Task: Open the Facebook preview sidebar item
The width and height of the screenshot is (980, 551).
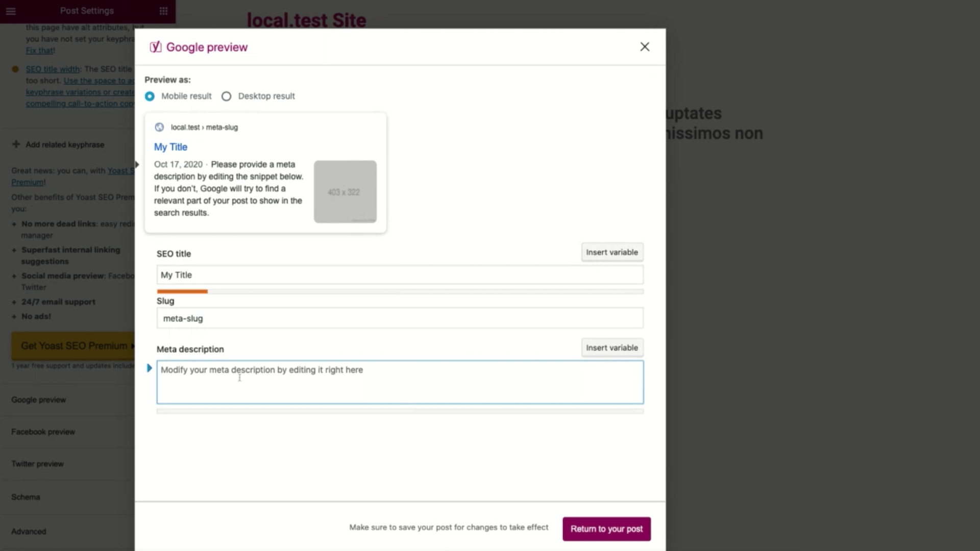Action: point(43,432)
